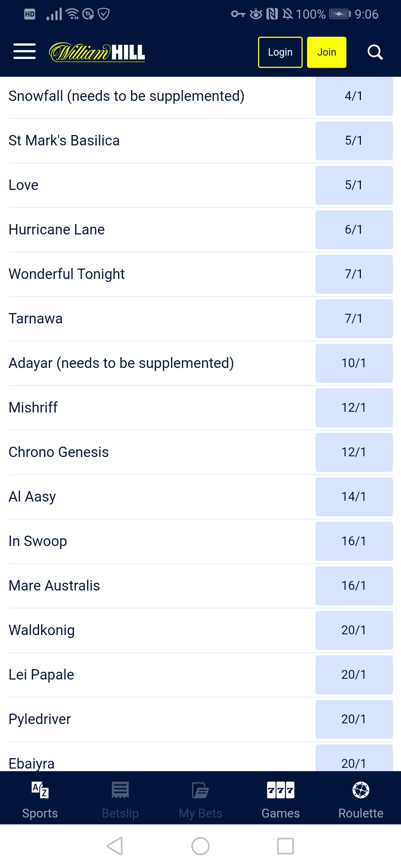Open the Sports A-Z tab
The width and height of the screenshot is (401, 868).
(x=40, y=799)
